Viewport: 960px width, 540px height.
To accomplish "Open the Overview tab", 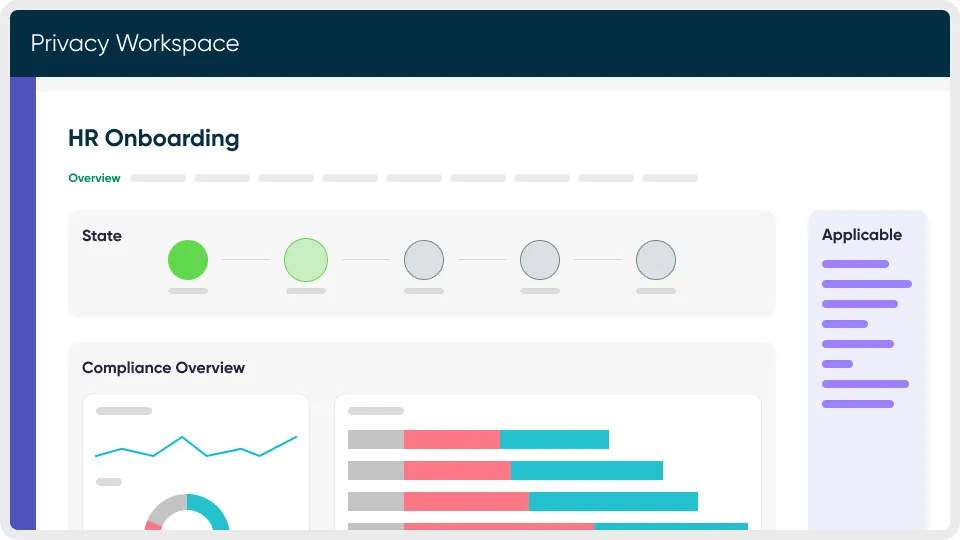I will click(x=94, y=178).
